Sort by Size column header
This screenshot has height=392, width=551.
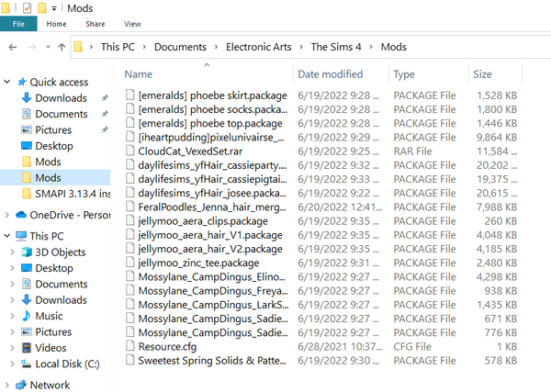pyautogui.click(x=482, y=74)
